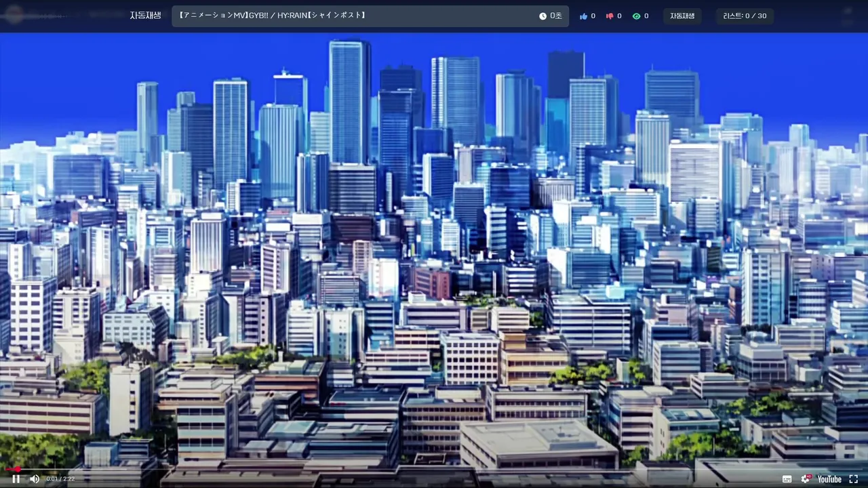868x488 pixels.
Task: Open video on YouTube logo
Action: click(829, 479)
